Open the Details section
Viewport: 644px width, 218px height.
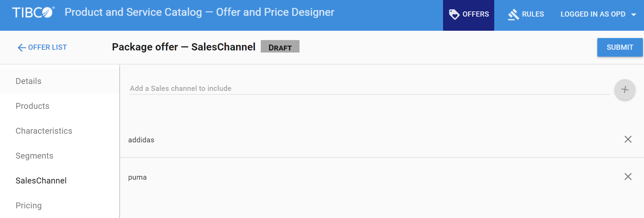28,81
